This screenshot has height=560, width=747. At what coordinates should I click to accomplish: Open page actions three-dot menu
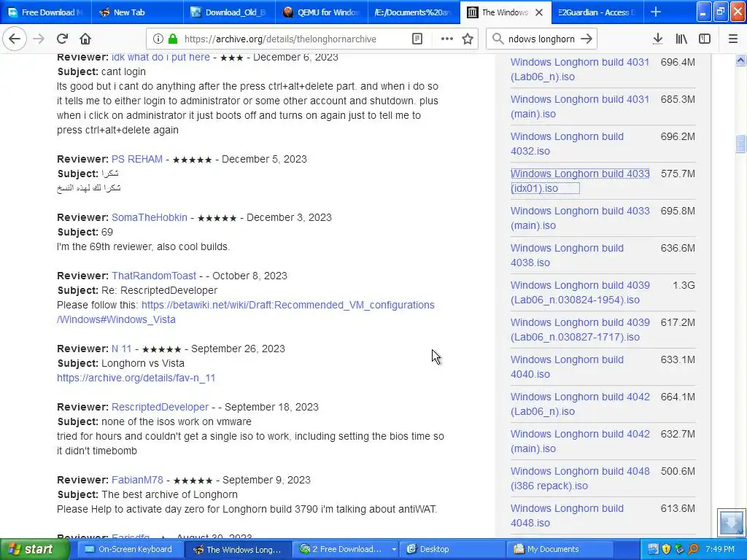(x=447, y=39)
